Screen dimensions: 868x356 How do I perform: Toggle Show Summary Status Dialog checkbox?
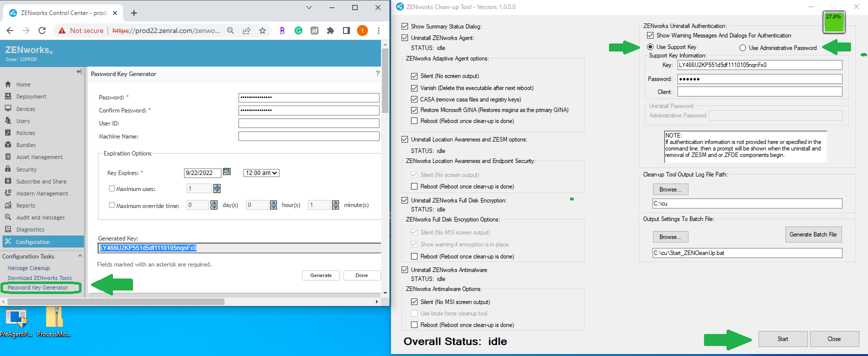pyautogui.click(x=405, y=26)
